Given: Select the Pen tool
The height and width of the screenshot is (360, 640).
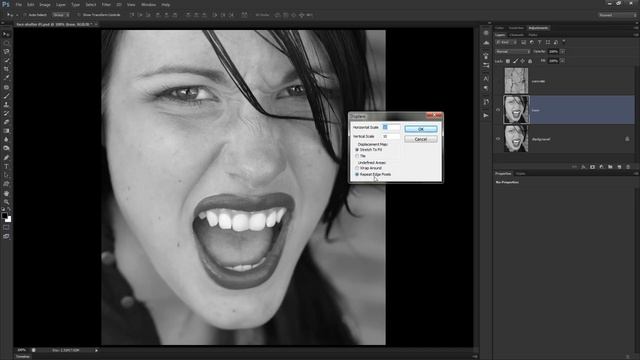Looking at the screenshot, I should (6, 158).
